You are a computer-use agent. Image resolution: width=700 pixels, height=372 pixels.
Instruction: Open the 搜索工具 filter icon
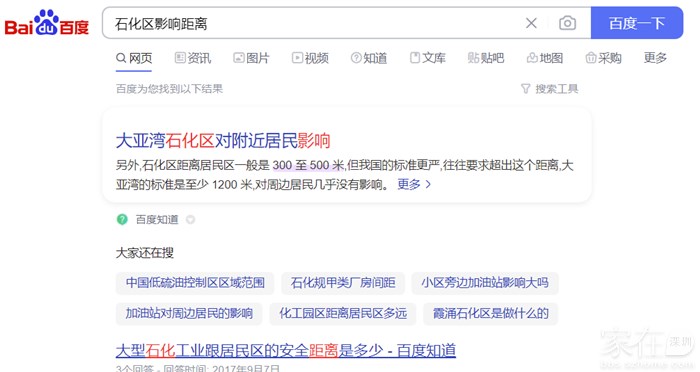coord(525,89)
